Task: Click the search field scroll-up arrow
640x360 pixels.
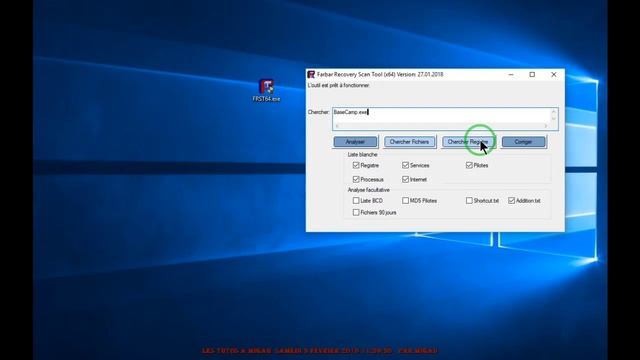Action: [554, 111]
